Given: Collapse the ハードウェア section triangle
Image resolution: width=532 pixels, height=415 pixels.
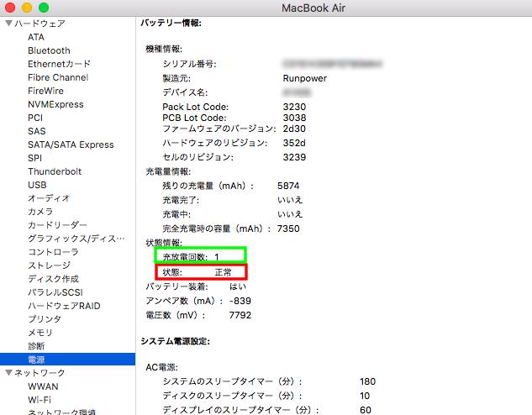Looking at the screenshot, I should coord(8,24).
